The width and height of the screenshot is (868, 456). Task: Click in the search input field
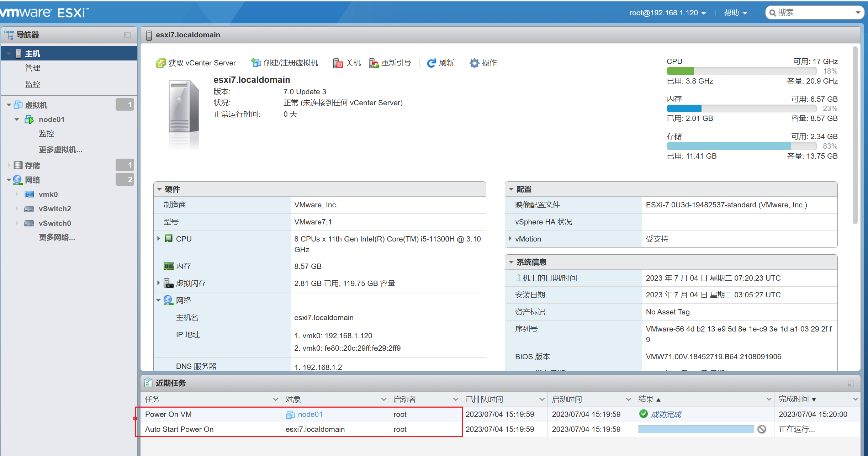[815, 13]
